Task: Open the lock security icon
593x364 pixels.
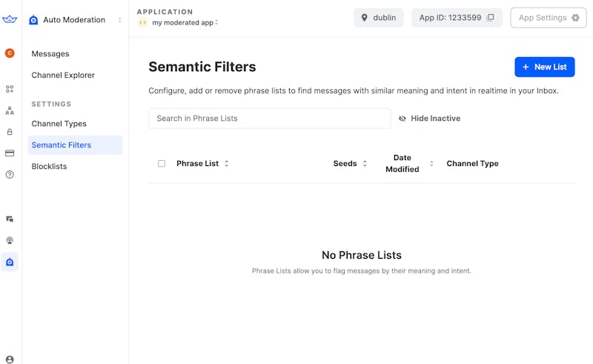Action: tap(10, 132)
